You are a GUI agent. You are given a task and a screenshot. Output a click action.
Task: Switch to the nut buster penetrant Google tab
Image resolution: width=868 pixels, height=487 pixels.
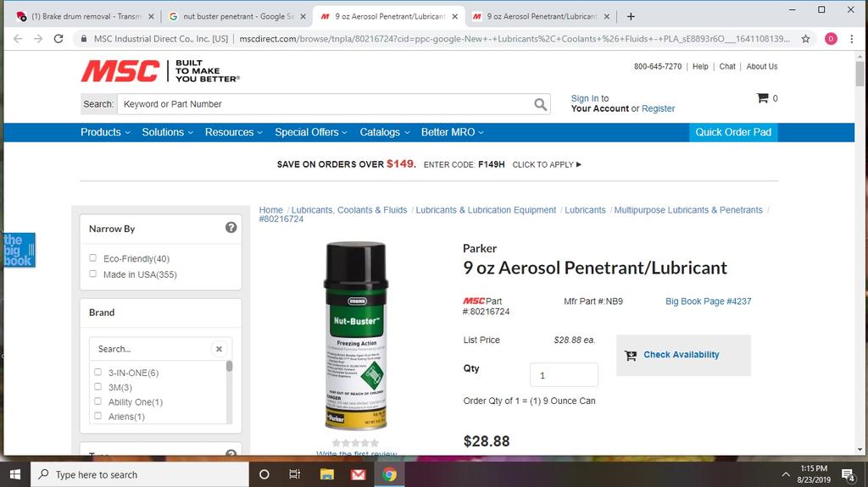click(x=237, y=17)
